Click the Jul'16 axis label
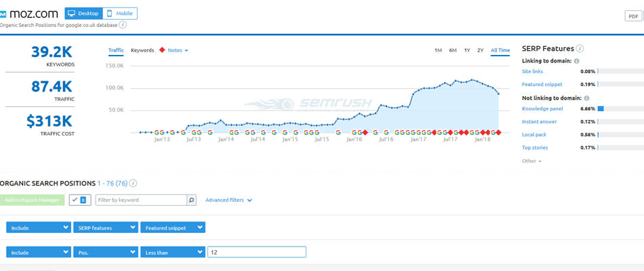644x271 pixels. coord(386,140)
